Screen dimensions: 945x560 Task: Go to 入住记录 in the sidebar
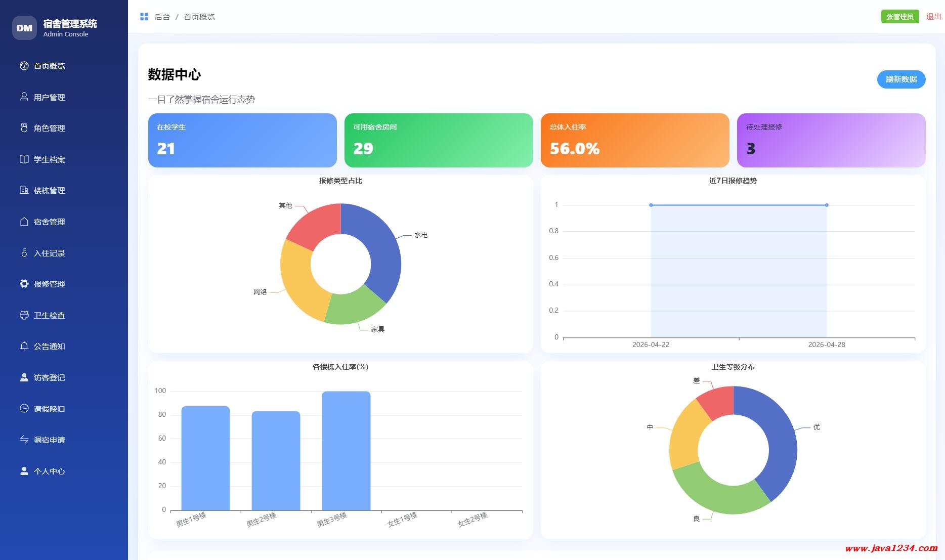coord(49,253)
